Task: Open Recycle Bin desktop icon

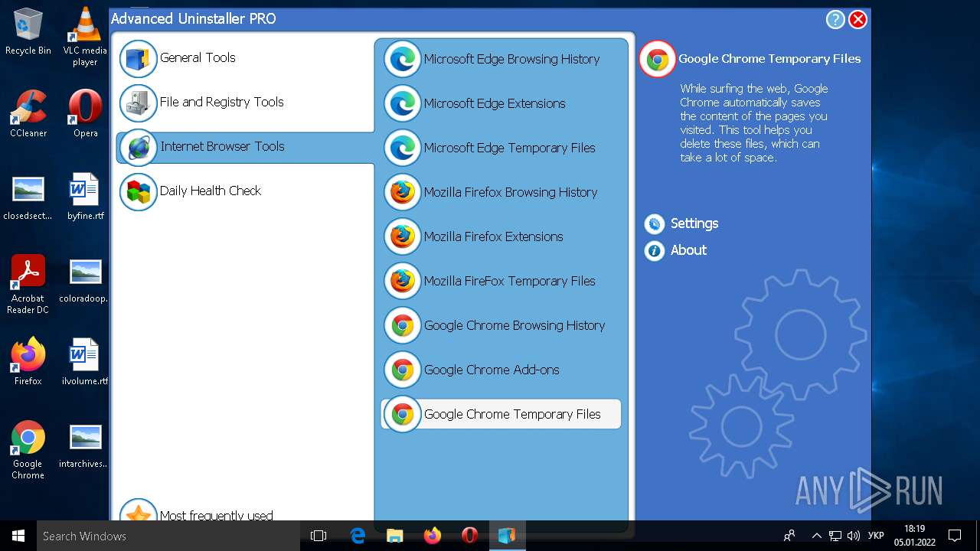Action: pos(28,31)
